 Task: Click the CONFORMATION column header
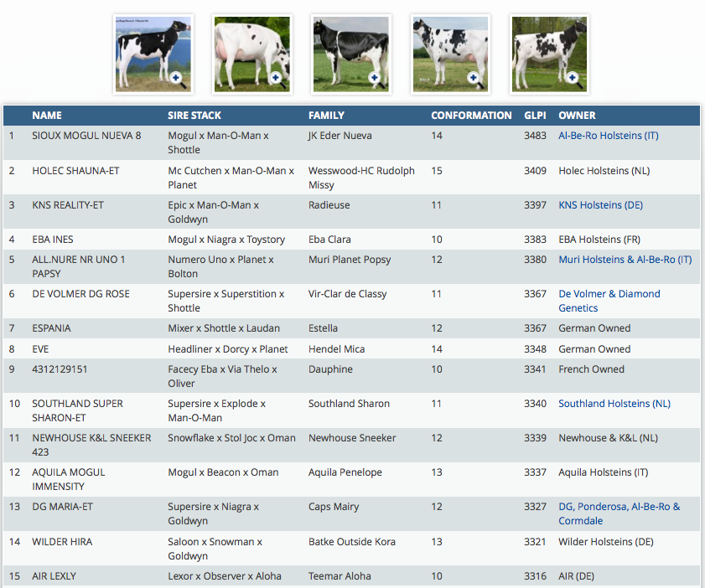pyautogui.click(x=471, y=116)
